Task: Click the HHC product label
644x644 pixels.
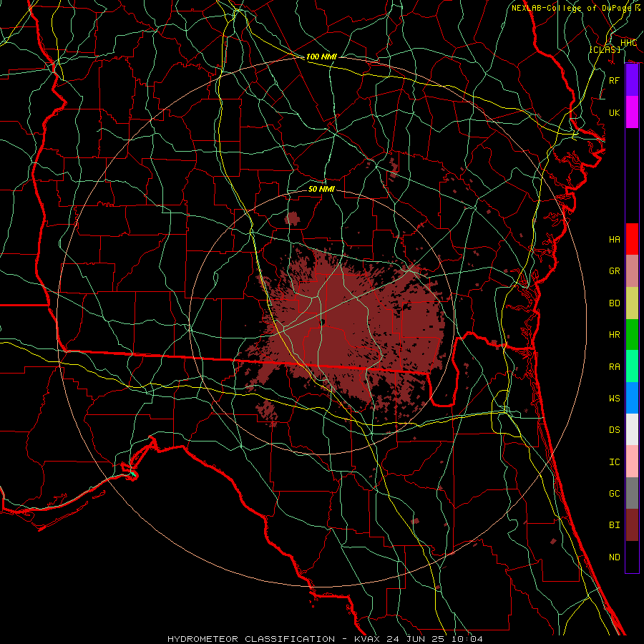Action: (x=628, y=42)
